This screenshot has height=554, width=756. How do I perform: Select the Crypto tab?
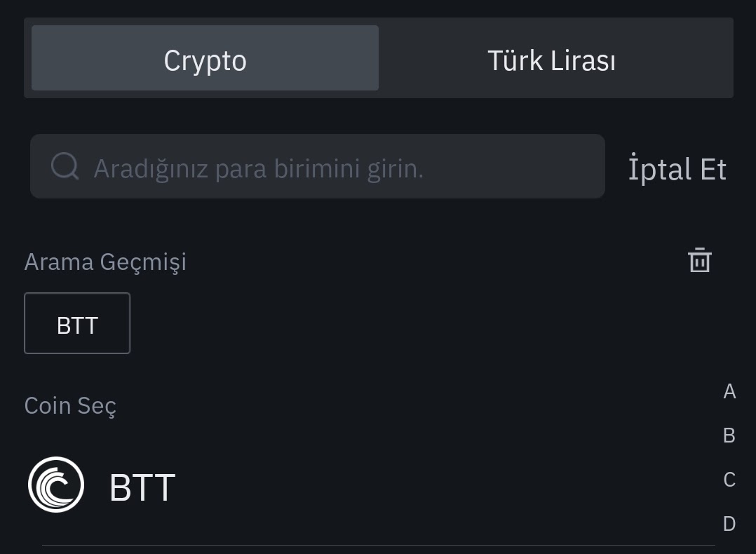pyautogui.click(x=205, y=60)
